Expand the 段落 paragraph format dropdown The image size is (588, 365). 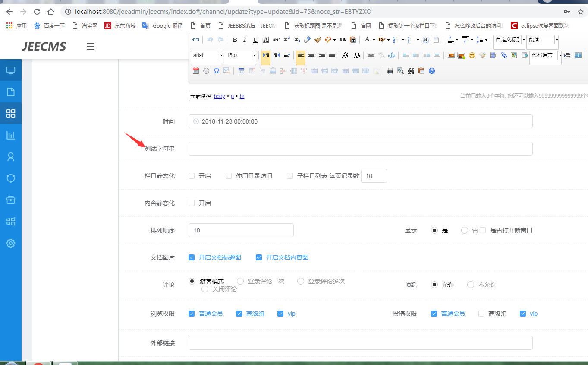point(557,40)
